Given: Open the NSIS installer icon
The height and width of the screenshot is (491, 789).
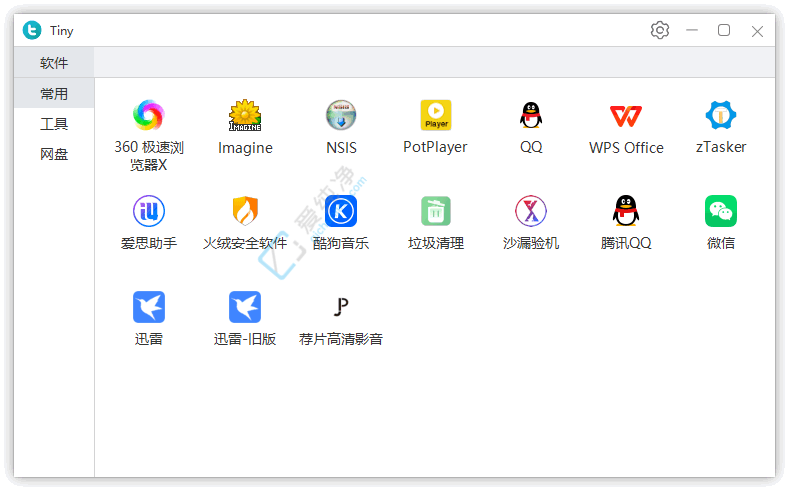Looking at the screenshot, I should click(x=341, y=115).
